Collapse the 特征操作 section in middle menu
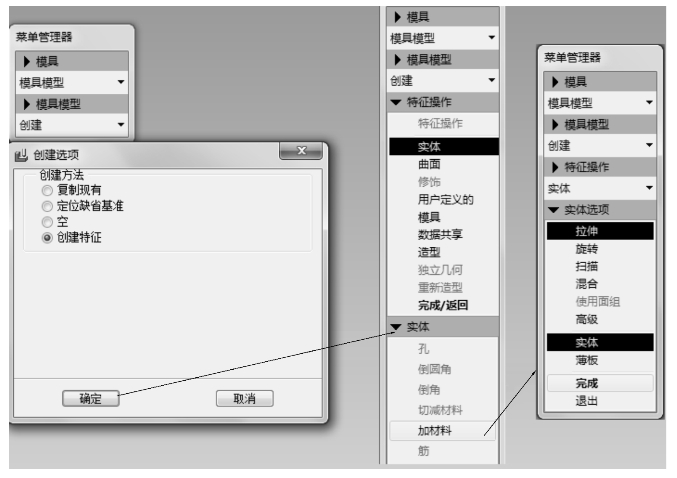Viewport: 677px width, 478px height. (443, 102)
